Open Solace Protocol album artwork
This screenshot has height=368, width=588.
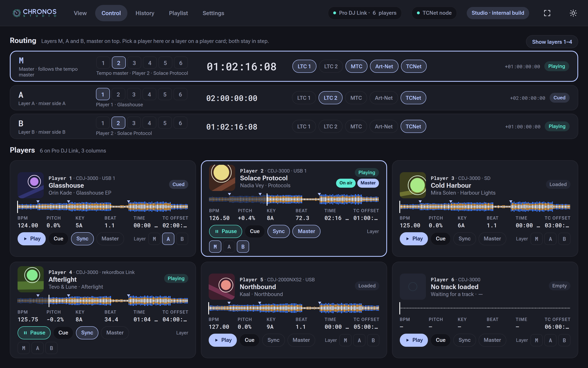pyautogui.click(x=222, y=178)
